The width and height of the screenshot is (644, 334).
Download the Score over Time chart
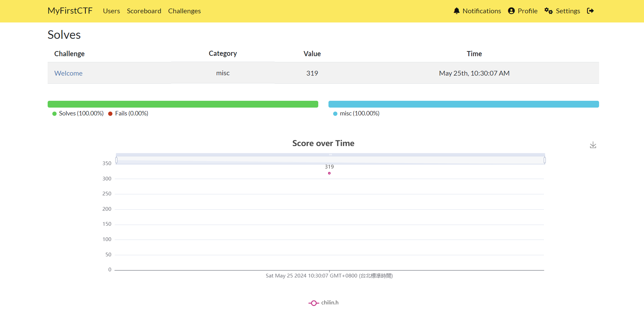tap(593, 145)
